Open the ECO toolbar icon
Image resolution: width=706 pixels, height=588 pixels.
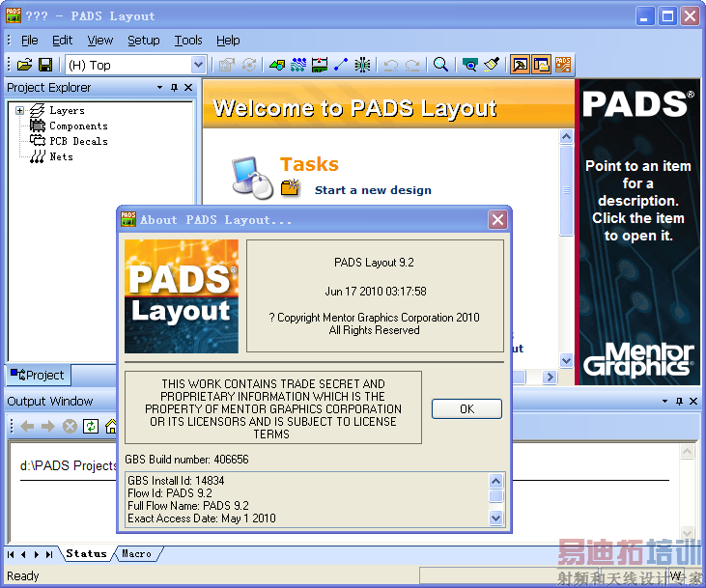(x=341, y=66)
